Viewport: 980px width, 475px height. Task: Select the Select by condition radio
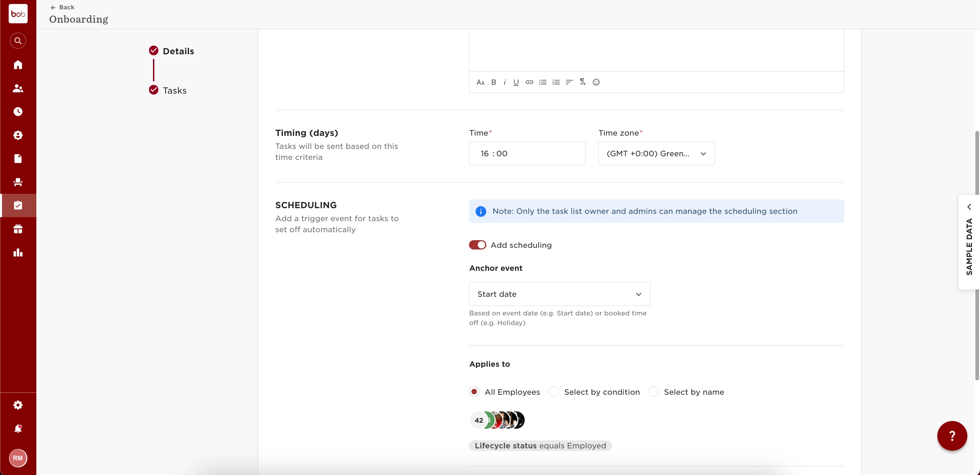coord(554,392)
